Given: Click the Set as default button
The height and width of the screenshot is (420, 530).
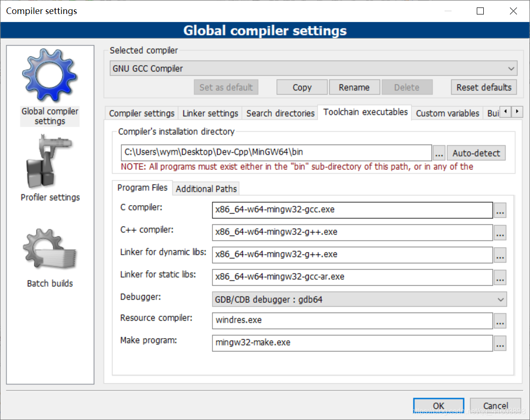Looking at the screenshot, I should click(x=226, y=88).
